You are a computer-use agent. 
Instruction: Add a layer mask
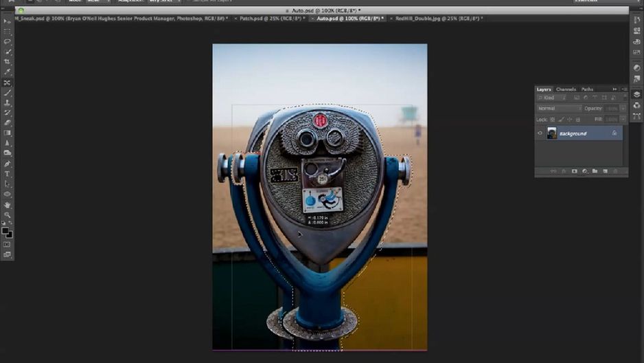(574, 171)
